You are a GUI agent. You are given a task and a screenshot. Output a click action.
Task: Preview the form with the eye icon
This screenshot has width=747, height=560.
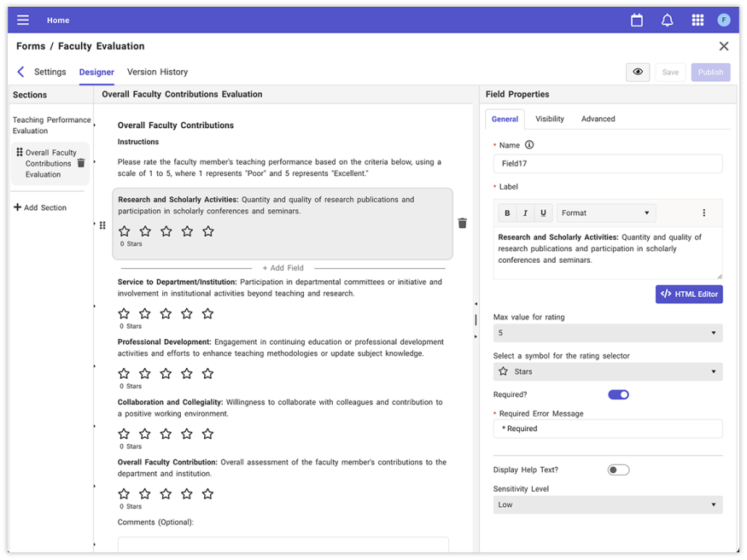(637, 72)
